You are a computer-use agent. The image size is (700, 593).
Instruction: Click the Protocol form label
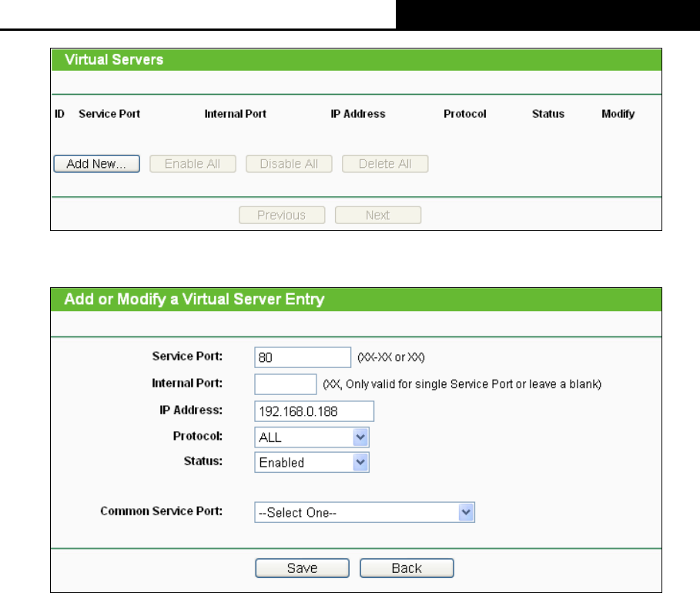click(198, 436)
